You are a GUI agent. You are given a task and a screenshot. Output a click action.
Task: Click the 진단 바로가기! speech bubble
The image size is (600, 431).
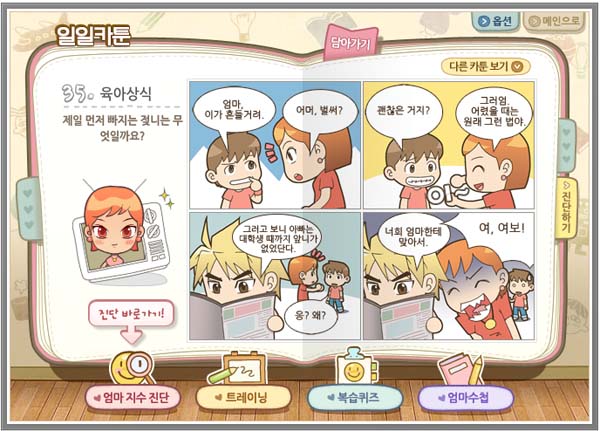[132, 314]
